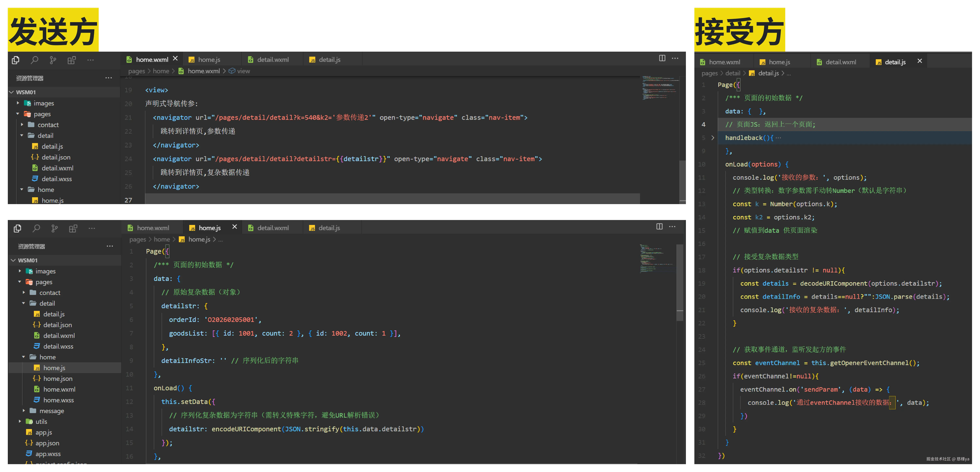Screen dimensions: 980x472
Task: Open Search icon in top activity bar
Action: (35, 60)
